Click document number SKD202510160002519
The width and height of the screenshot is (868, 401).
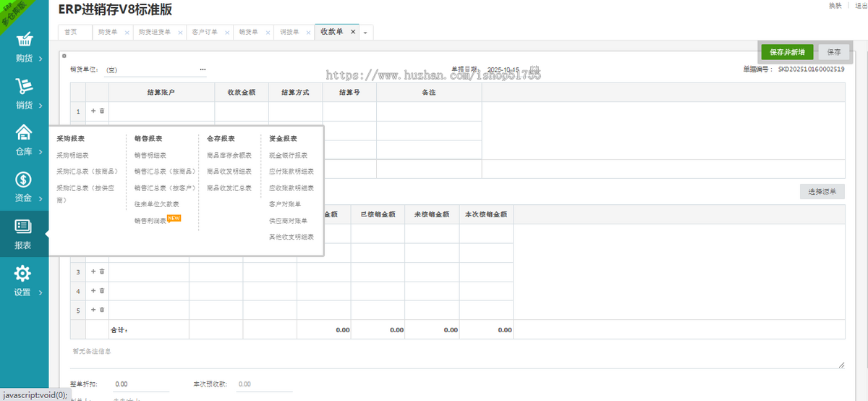coord(812,69)
